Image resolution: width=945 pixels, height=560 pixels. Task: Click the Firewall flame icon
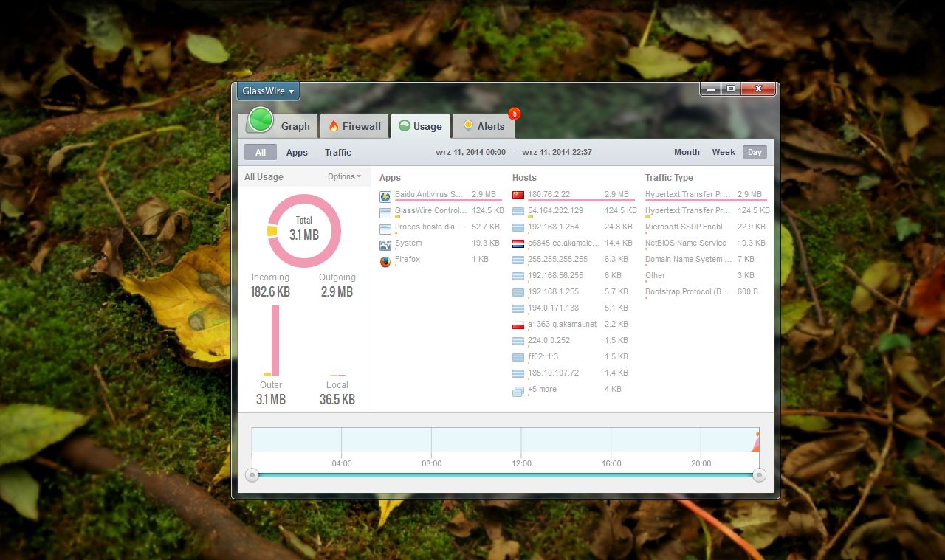(x=334, y=126)
